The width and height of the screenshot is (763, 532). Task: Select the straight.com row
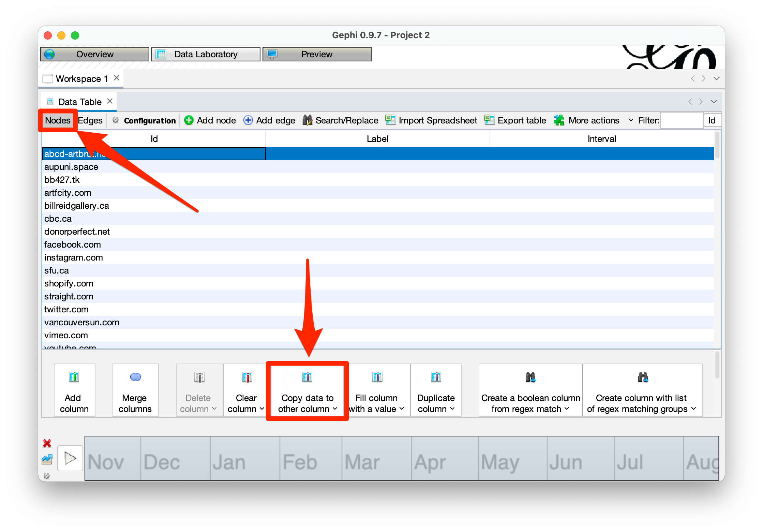pyautogui.click(x=378, y=296)
